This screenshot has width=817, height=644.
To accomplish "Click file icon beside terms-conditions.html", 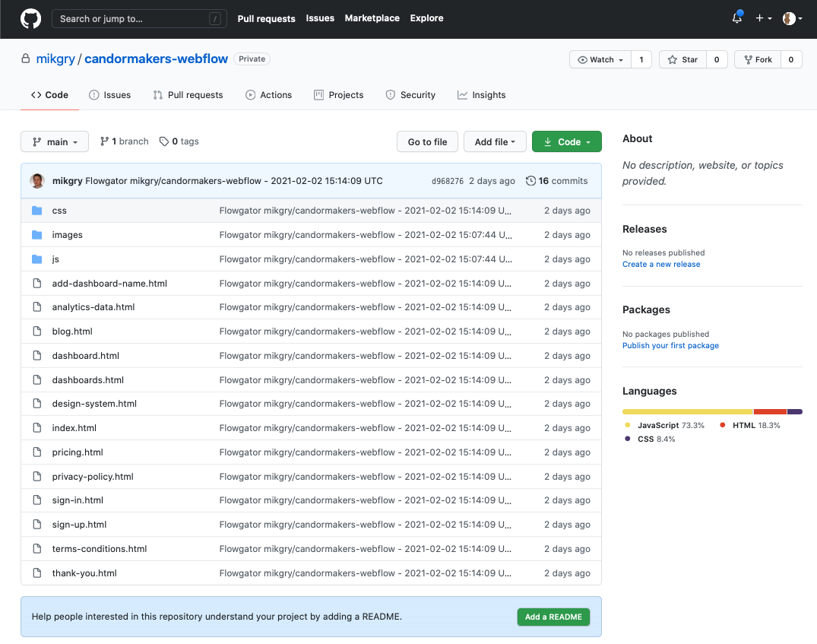I will coord(37,548).
